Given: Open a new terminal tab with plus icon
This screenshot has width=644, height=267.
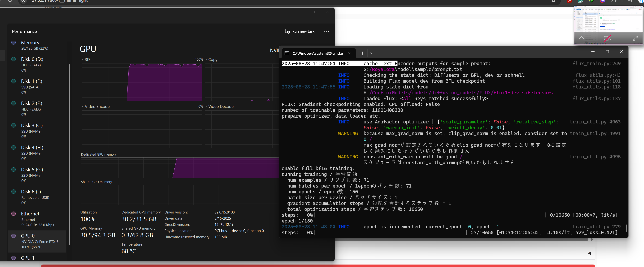Looking at the screenshot, I should click(x=362, y=53).
